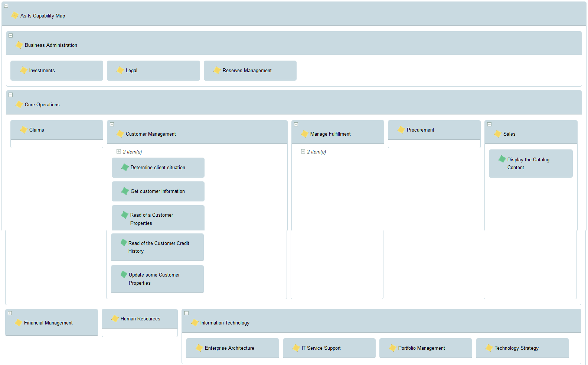Collapse the As-Is Capability Map container

[x=6, y=6]
